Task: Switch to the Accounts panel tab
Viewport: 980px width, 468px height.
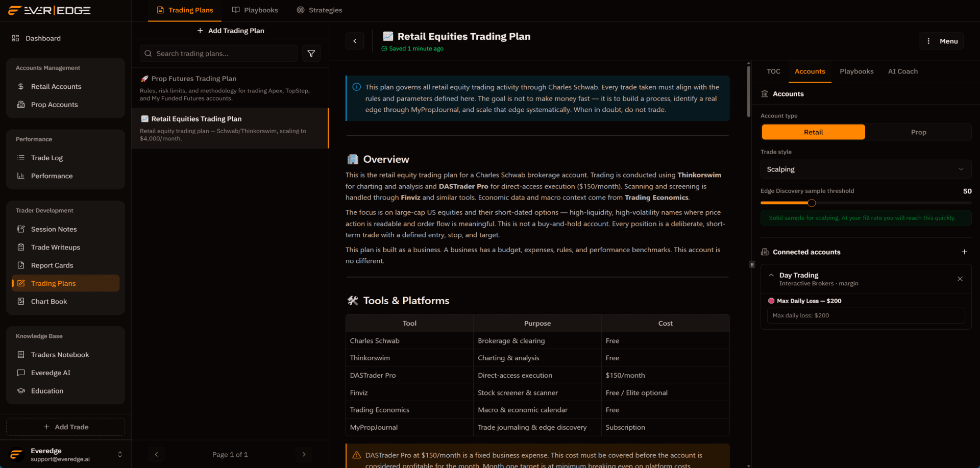Action: (x=810, y=71)
